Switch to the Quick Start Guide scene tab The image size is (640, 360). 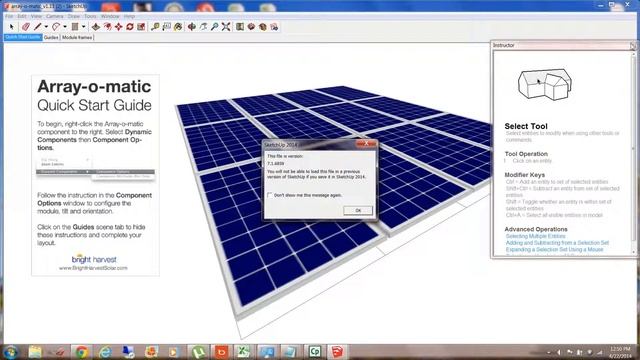click(23, 37)
